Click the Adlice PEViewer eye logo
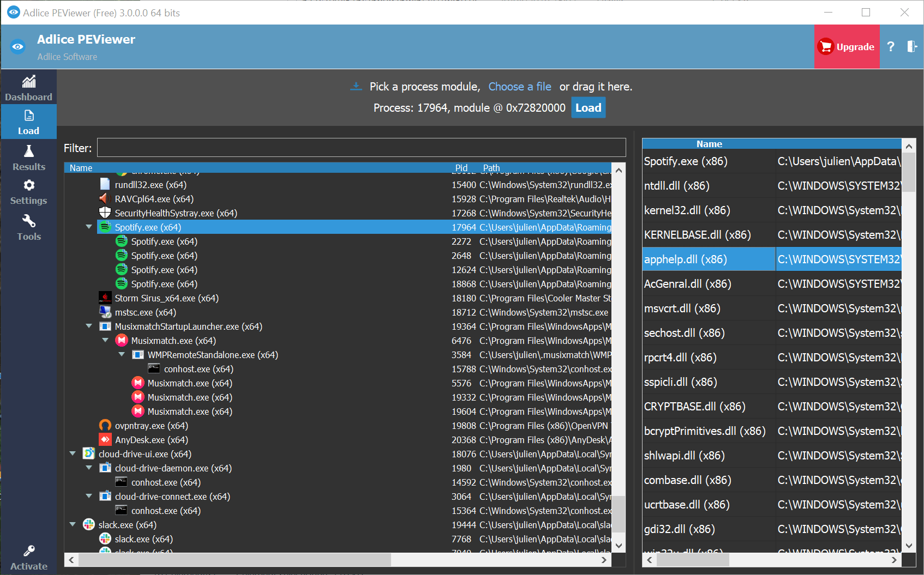This screenshot has width=924, height=575. [18, 47]
